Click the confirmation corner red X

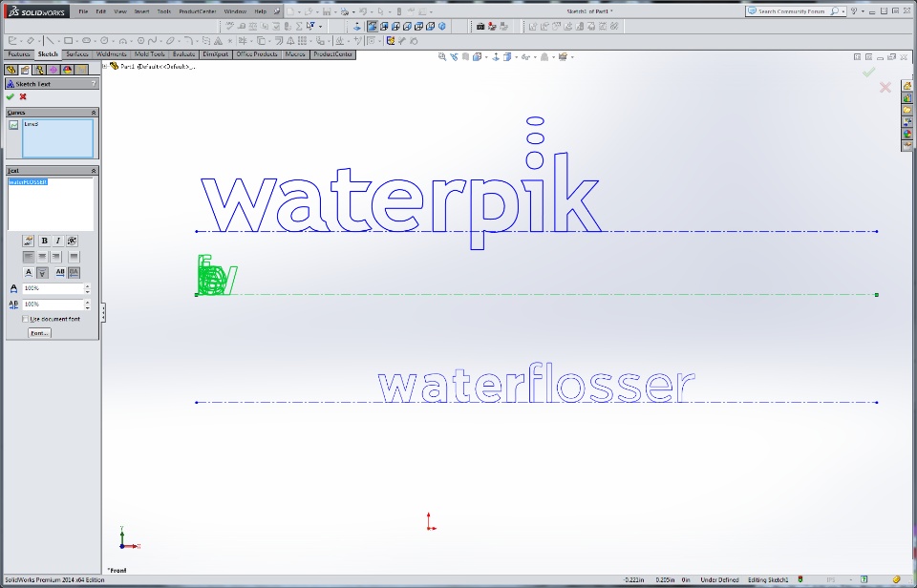tap(885, 88)
